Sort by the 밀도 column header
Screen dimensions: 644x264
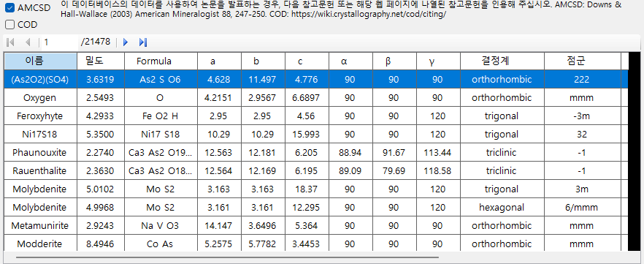[x=101, y=61]
